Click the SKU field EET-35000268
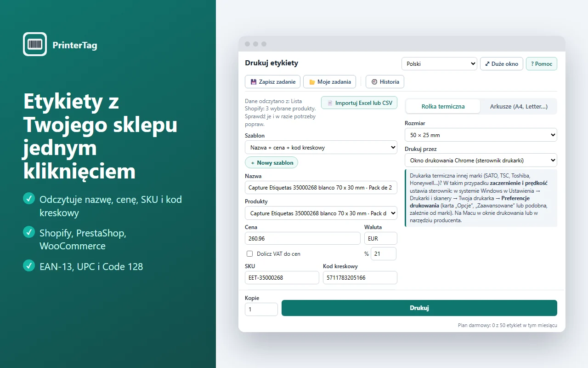Image resolution: width=588 pixels, height=368 pixels. [282, 277]
